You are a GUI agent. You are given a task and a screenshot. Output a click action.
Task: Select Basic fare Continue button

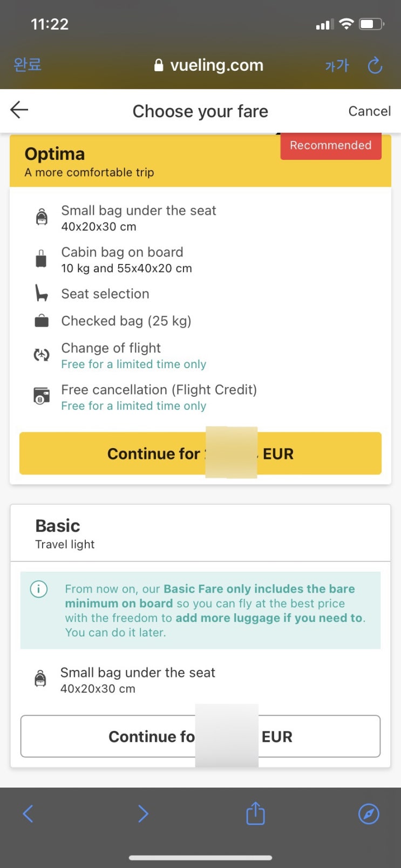click(200, 736)
